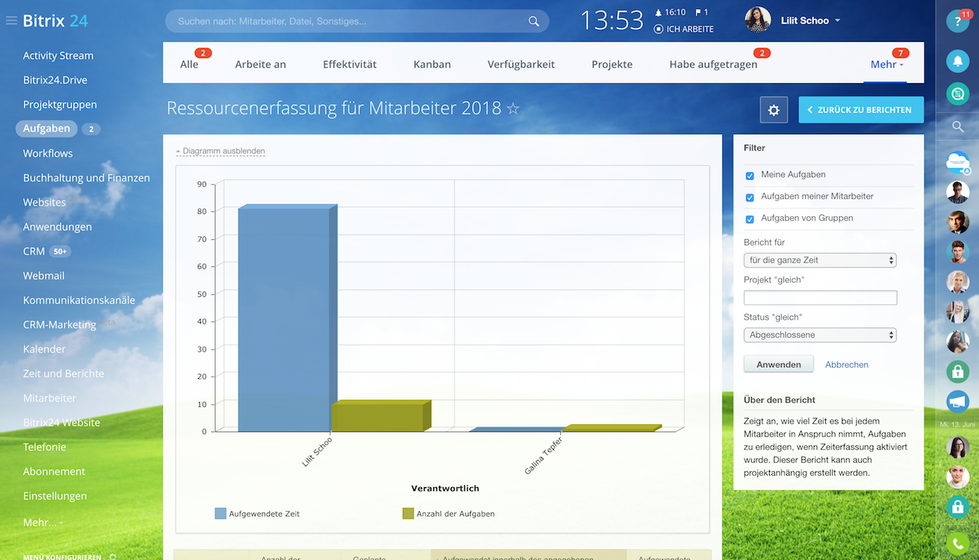The height and width of the screenshot is (560, 979).
Task: Open the user menu arrow next to Lilit Schoo
Action: click(838, 21)
